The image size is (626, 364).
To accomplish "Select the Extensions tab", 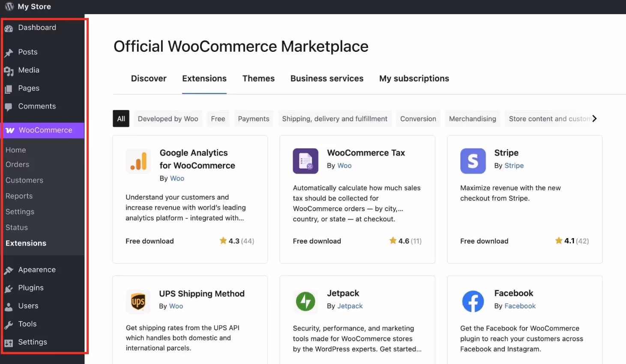I will coord(204,78).
